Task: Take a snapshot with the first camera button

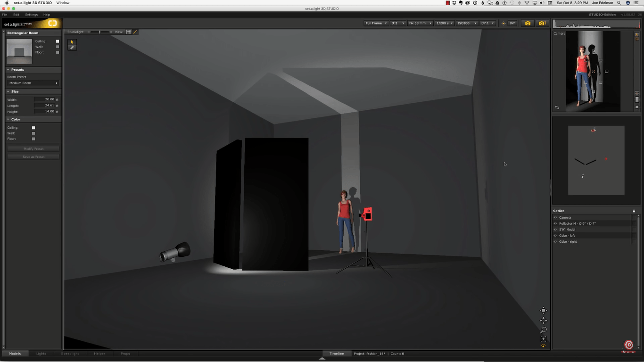Action: tap(528, 23)
